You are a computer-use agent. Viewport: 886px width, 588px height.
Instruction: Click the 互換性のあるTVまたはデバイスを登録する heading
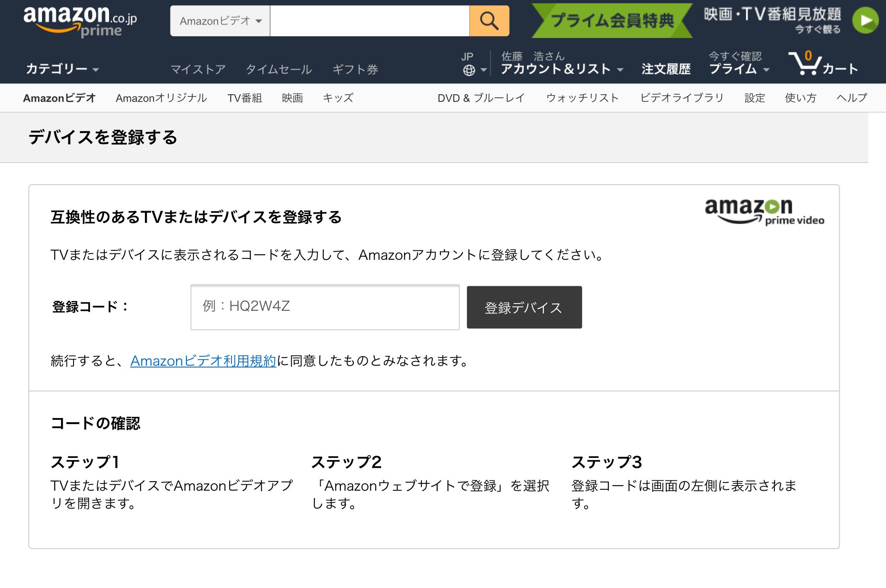coord(196,217)
